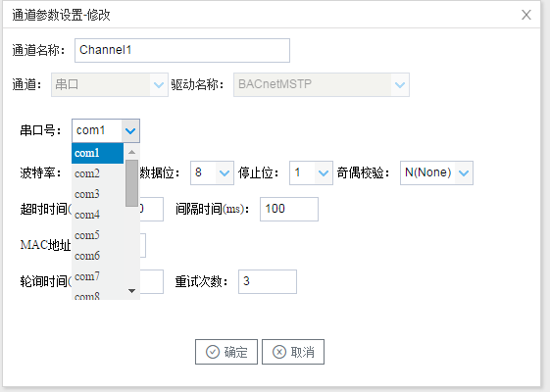Click the 通道名称 Channel1 text field
The image size is (550, 392).
[x=182, y=51]
